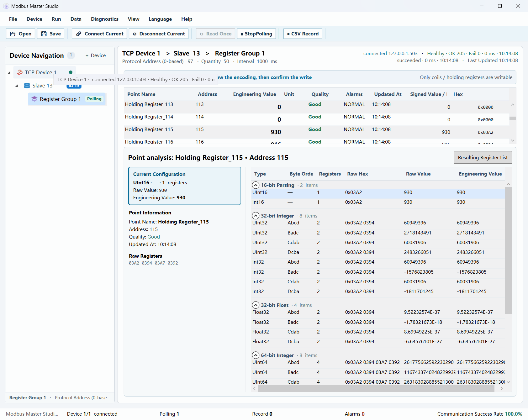Open the Language menu

[160, 19]
